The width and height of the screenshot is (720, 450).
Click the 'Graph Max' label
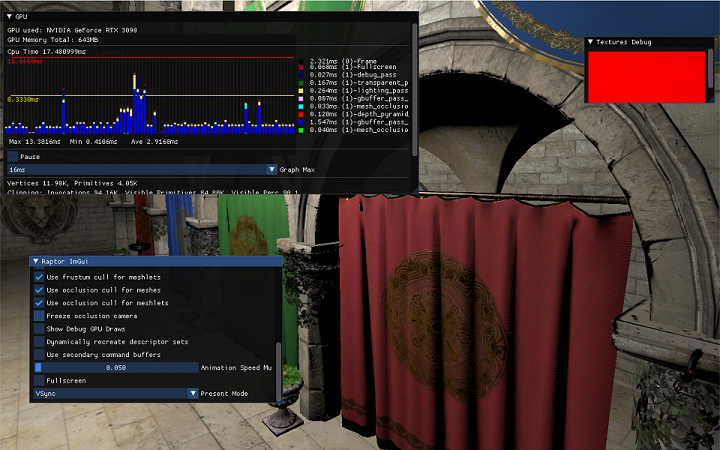(x=297, y=170)
